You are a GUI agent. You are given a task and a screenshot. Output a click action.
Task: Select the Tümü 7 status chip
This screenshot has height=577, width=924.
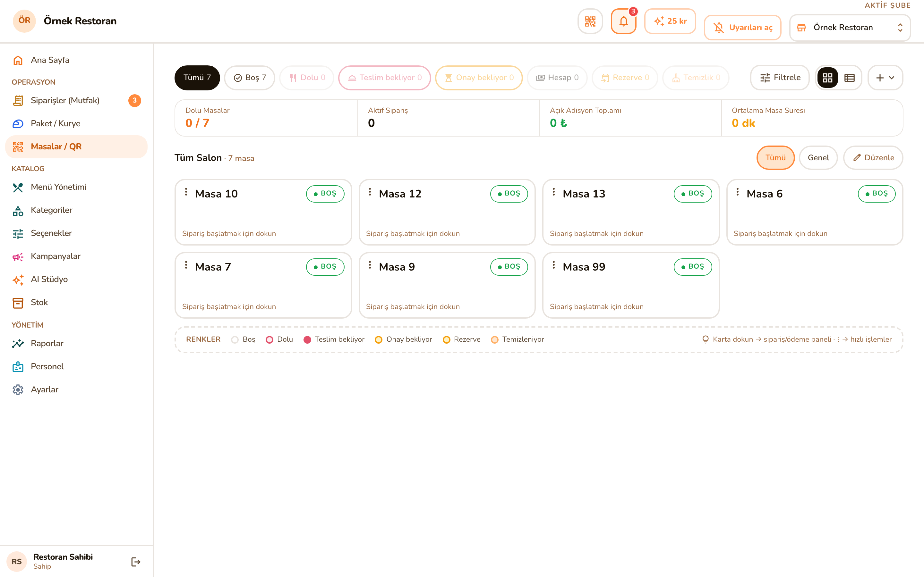[197, 78]
